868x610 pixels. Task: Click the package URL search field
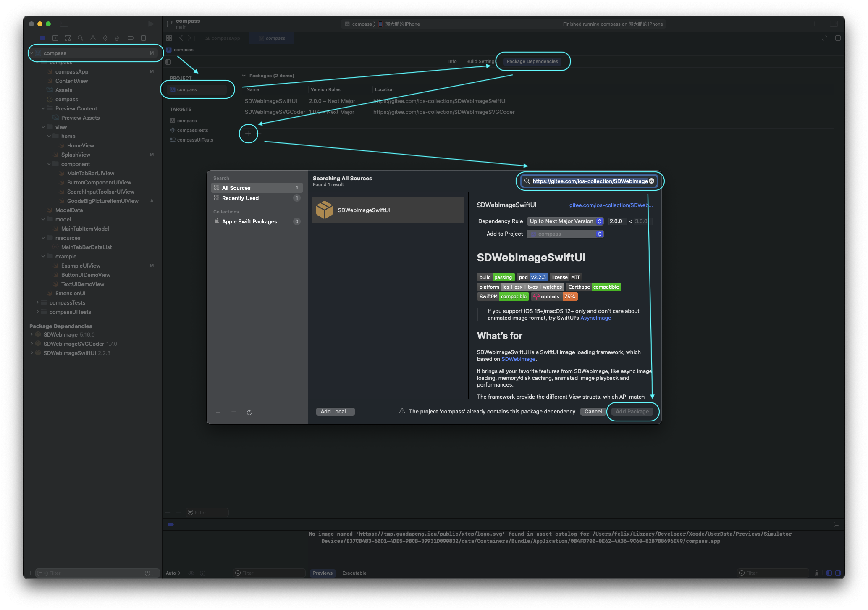point(590,181)
